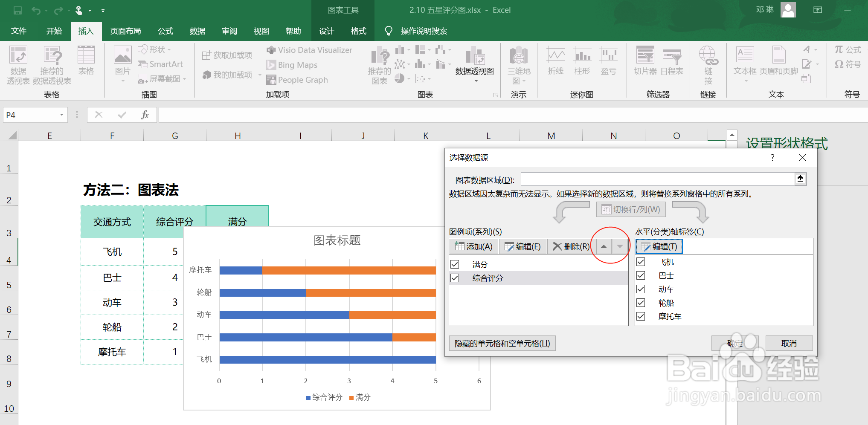
Task: Insert a Line sparkline
Action: pos(555,61)
